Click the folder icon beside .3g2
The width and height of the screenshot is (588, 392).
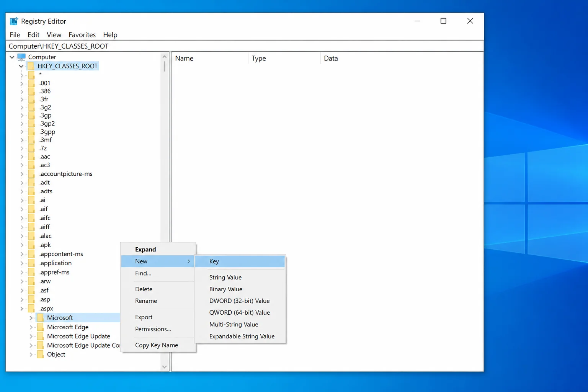31,108
